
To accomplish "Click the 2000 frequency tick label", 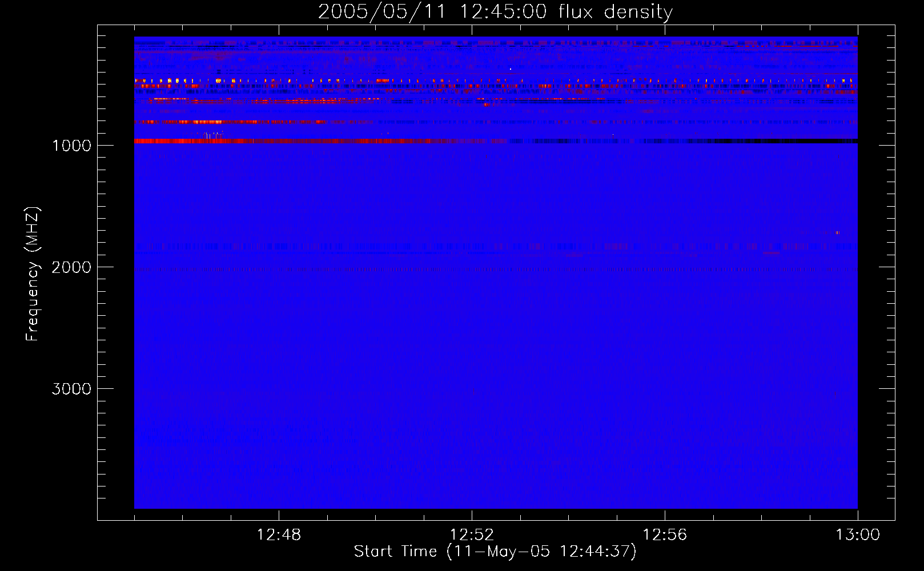I will click(71, 267).
